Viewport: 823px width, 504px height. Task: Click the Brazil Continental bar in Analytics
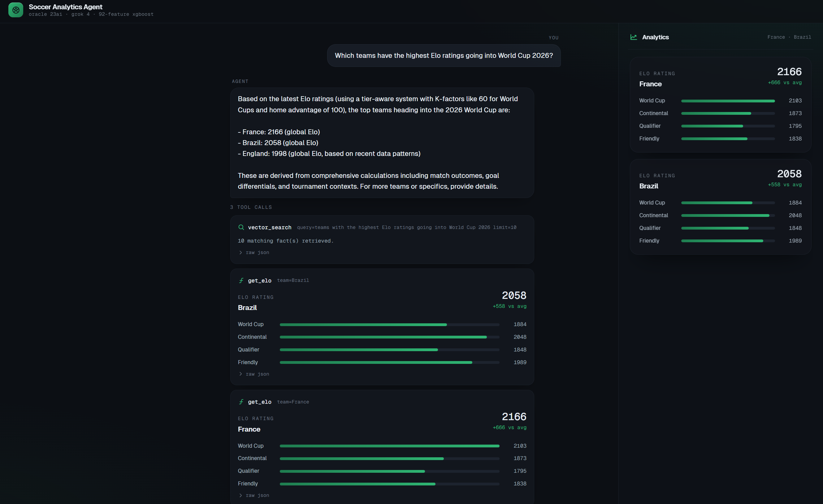click(x=728, y=216)
